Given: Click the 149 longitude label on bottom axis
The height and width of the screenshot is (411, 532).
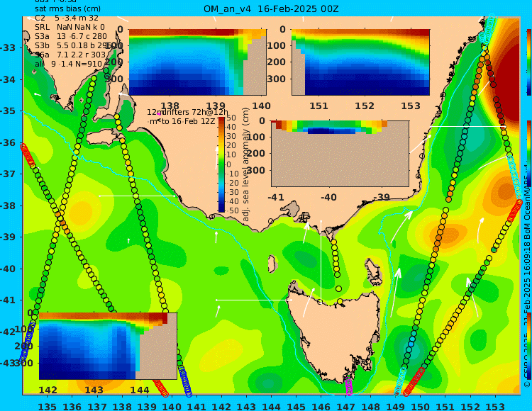Looking at the screenshot, I should (x=396, y=406).
